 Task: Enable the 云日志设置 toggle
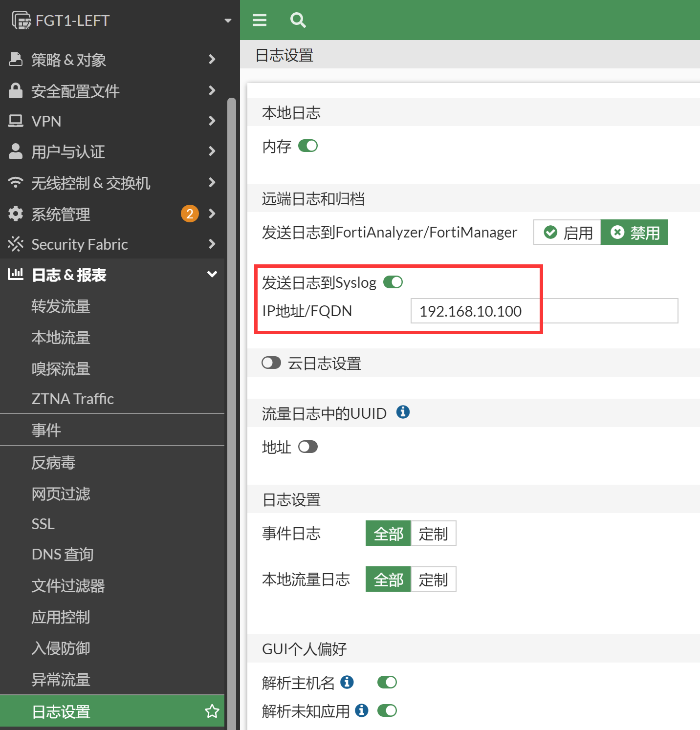coord(271,363)
